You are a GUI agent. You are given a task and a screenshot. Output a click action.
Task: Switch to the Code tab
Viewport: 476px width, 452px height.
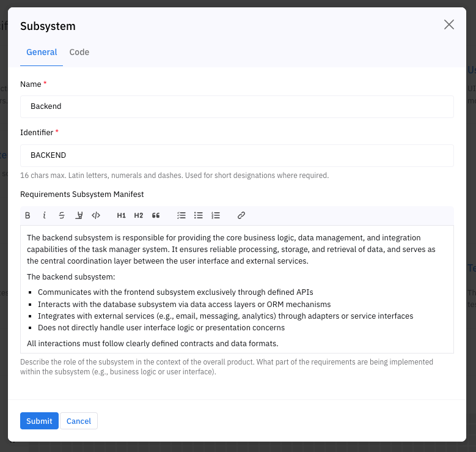click(79, 53)
